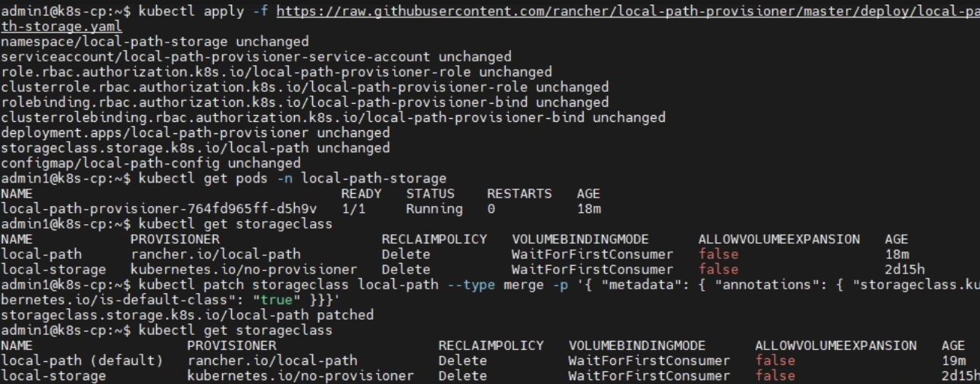The height and width of the screenshot is (384, 980).
Task: Click the serviceaccount unchanged output line
Action: pyautogui.click(x=255, y=57)
